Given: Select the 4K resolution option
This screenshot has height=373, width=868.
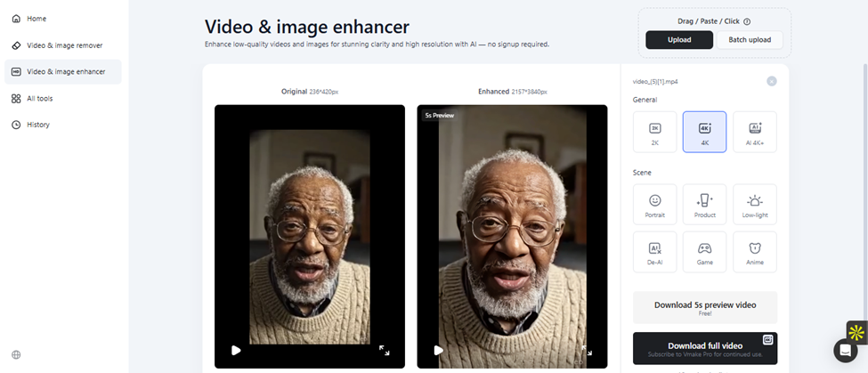Looking at the screenshot, I should pos(704,132).
